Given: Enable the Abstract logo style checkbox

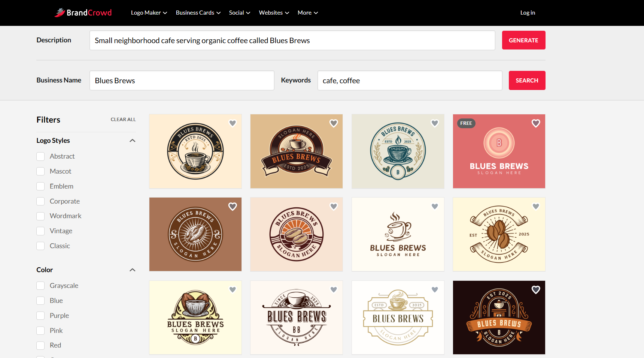Looking at the screenshot, I should 40,156.
